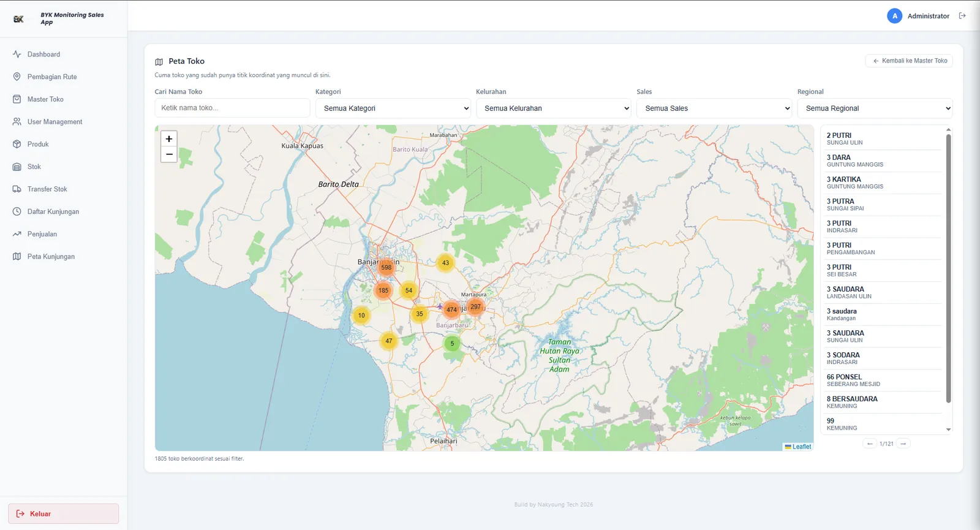Click the store list scrollbar
980x530 pixels.
pyautogui.click(x=949, y=268)
